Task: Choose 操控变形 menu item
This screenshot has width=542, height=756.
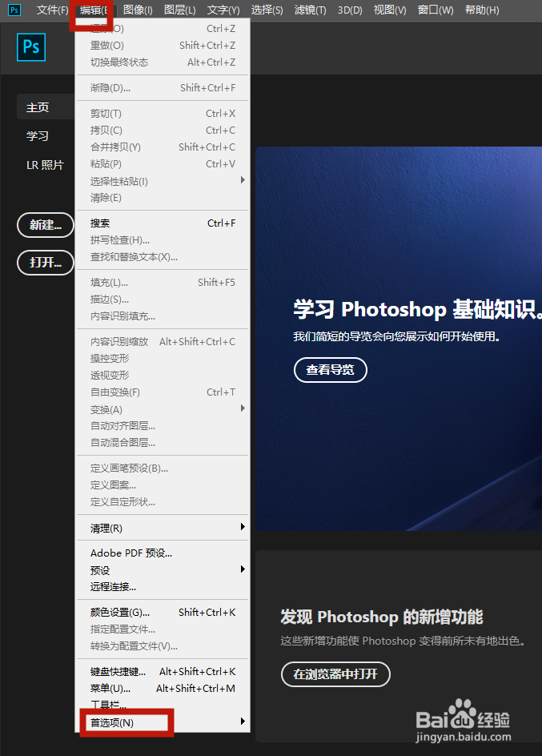Action: [x=163, y=359]
